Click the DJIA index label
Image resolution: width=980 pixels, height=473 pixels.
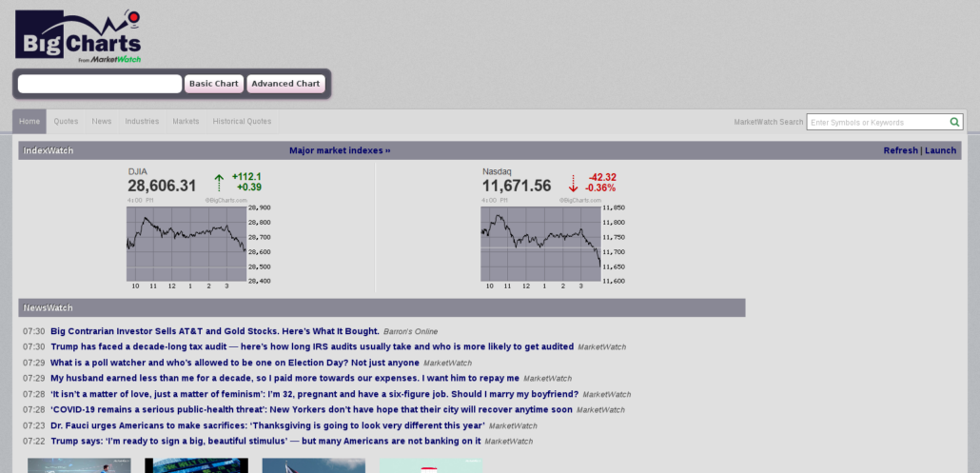point(138,171)
